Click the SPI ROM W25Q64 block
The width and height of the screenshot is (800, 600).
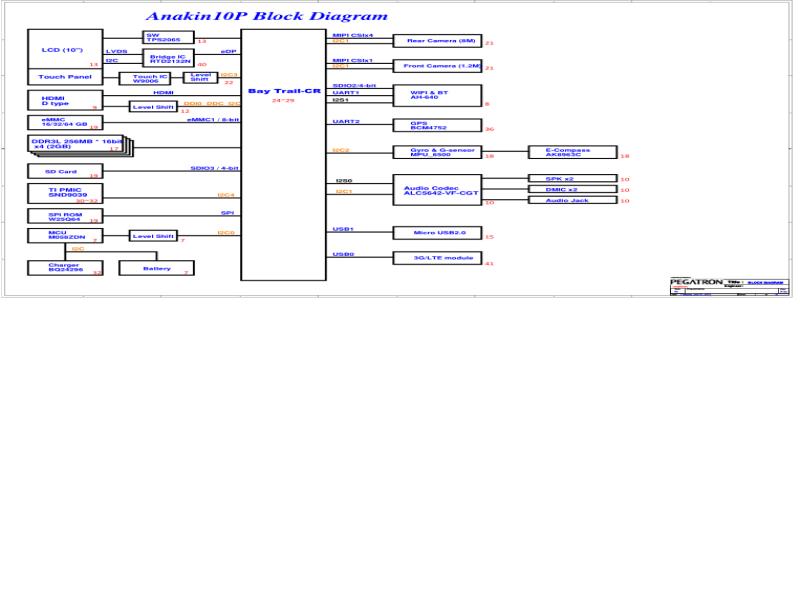coord(65,216)
